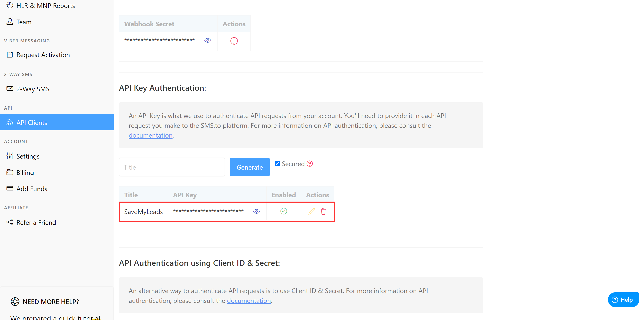Open Client ID & Secret documentation link
The height and width of the screenshot is (320, 644).
pyautogui.click(x=249, y=301)
